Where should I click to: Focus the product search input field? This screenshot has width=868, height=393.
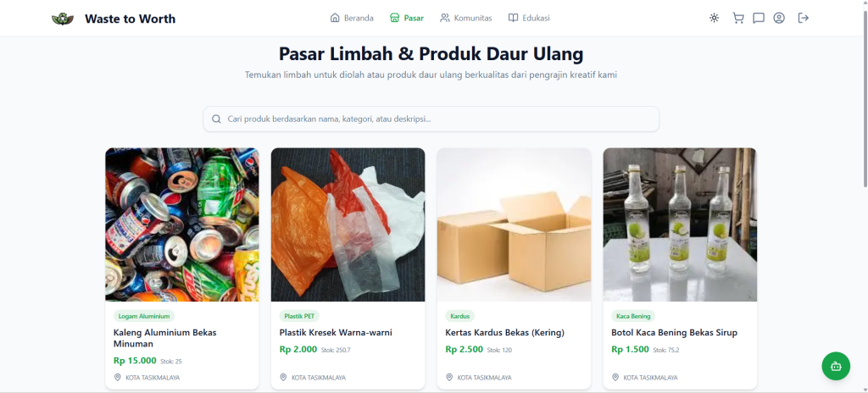(x=431, y=119)
